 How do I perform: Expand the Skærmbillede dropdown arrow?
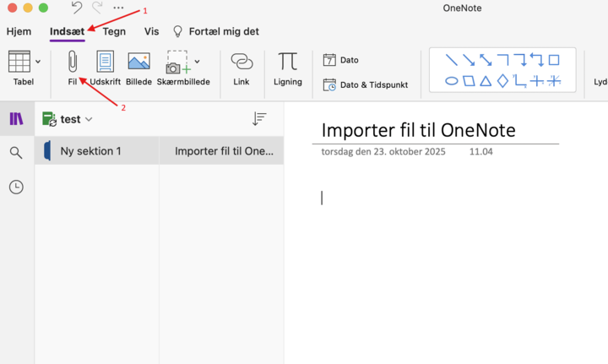(198, 62)
